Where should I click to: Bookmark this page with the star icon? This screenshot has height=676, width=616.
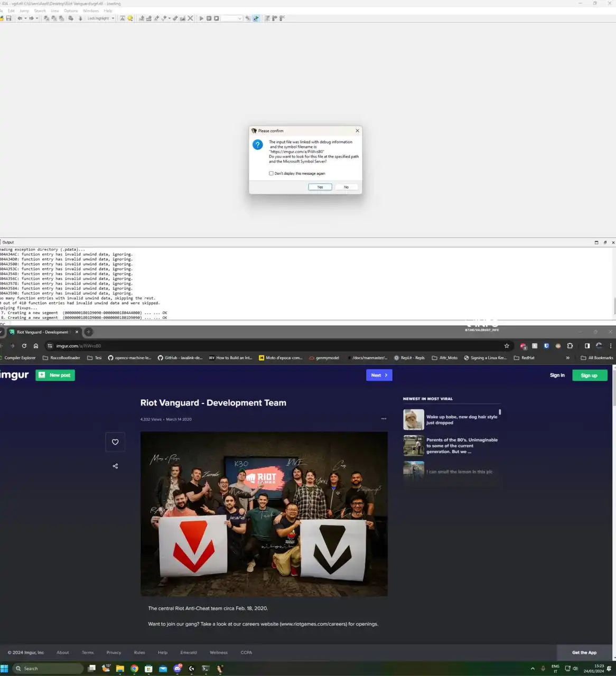click(507, 346)
